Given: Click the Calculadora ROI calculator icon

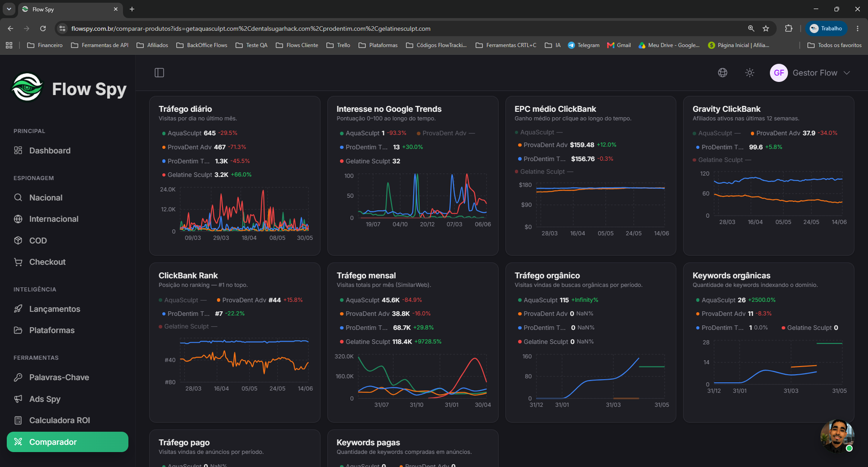Looking at the screenshot, I should pos(18,420).
